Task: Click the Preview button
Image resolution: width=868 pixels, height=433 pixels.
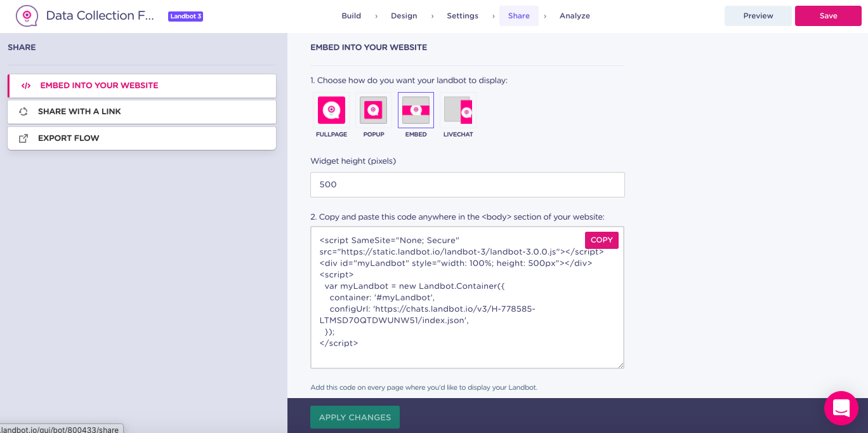Action: [x=758, y=16]
